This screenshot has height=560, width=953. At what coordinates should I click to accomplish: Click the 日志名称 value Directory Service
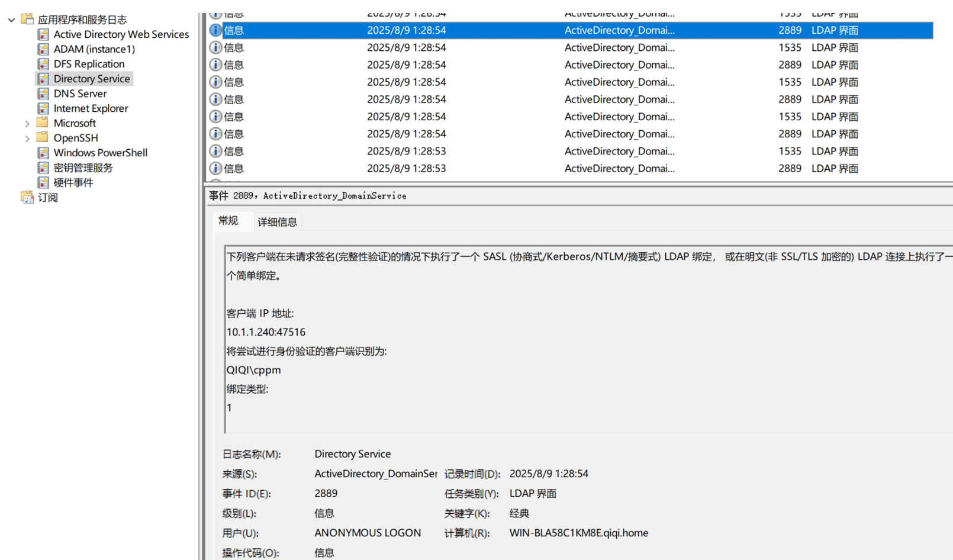(353, 454)
